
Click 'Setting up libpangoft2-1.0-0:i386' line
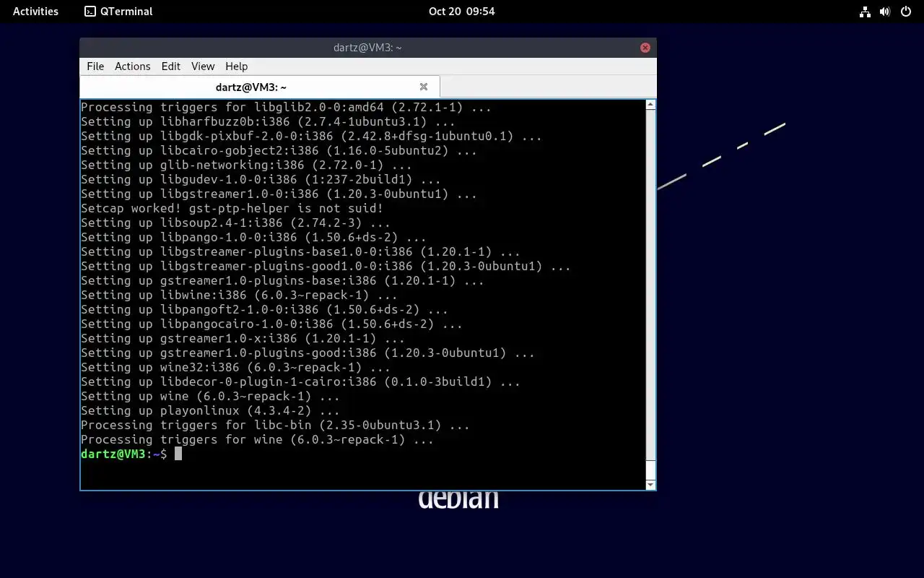[264, 309]
